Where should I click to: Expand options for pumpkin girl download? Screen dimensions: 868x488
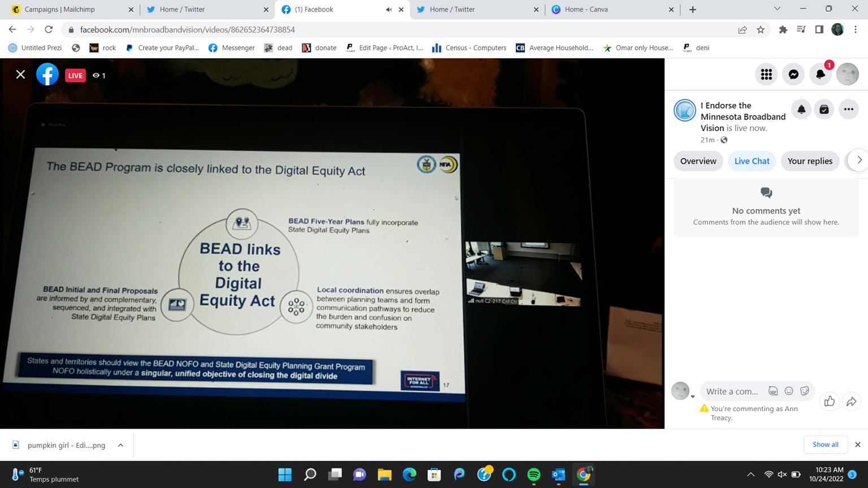click(x=120, y=445)
